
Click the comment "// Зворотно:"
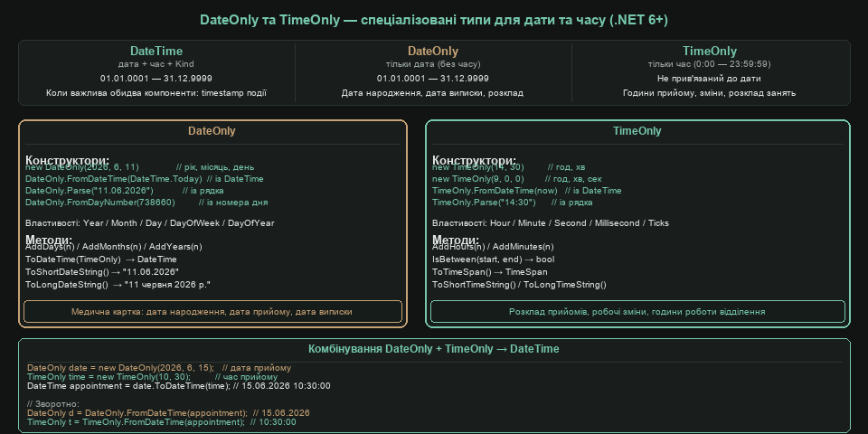pos(53,403)
